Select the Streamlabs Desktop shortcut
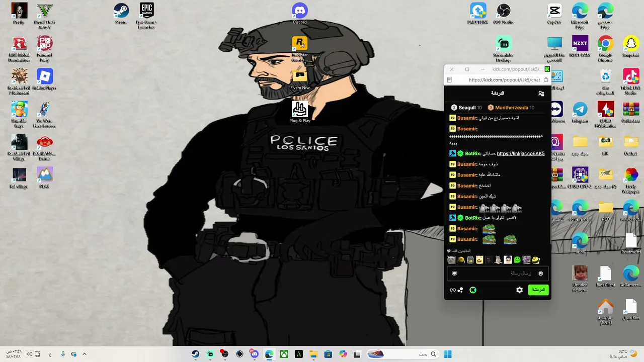This screenshot has width=644, height=362. tap(503, 49)
